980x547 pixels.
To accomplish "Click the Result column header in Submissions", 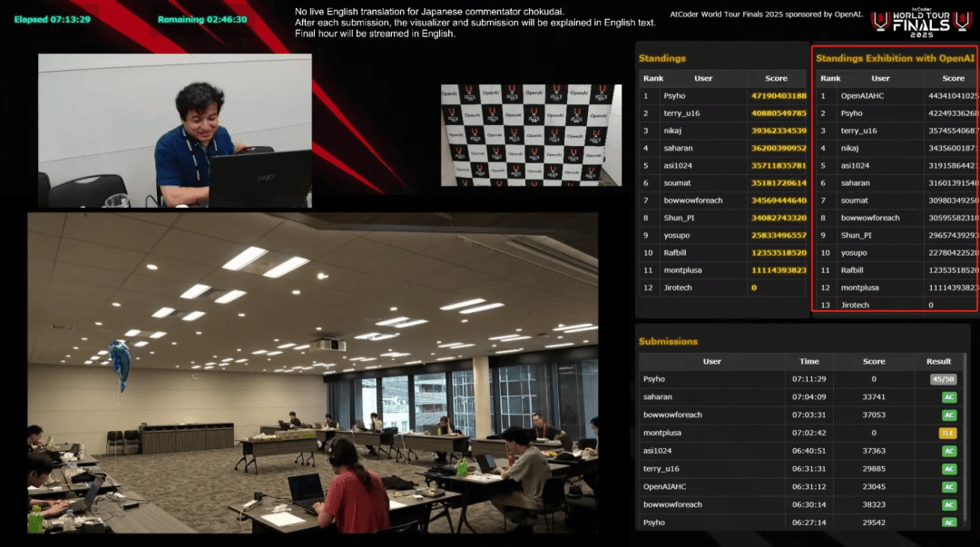I will tap(938, 361).
